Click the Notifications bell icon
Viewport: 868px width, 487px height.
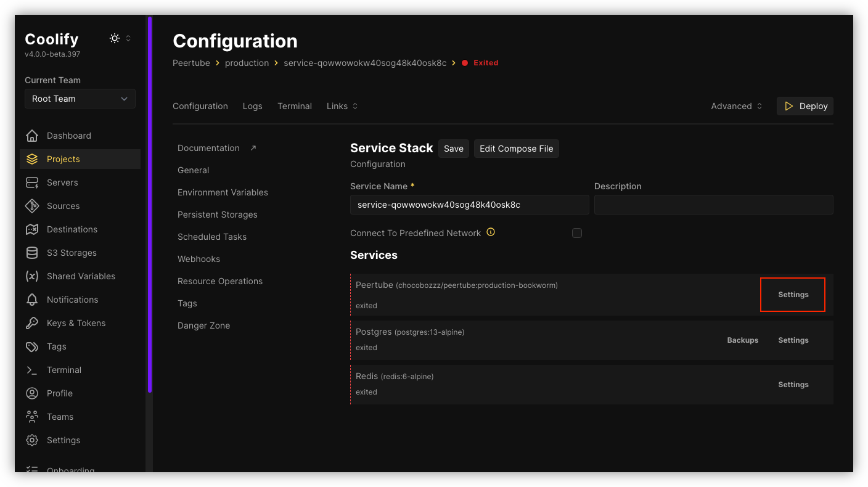[x=32, y=300]
